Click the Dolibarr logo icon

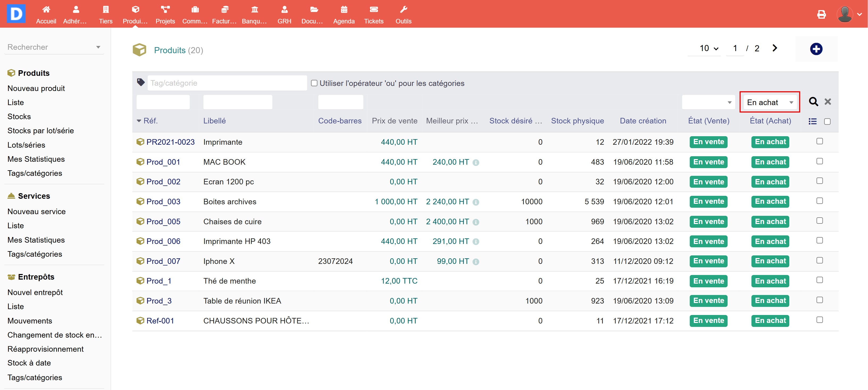click(16, 14)
